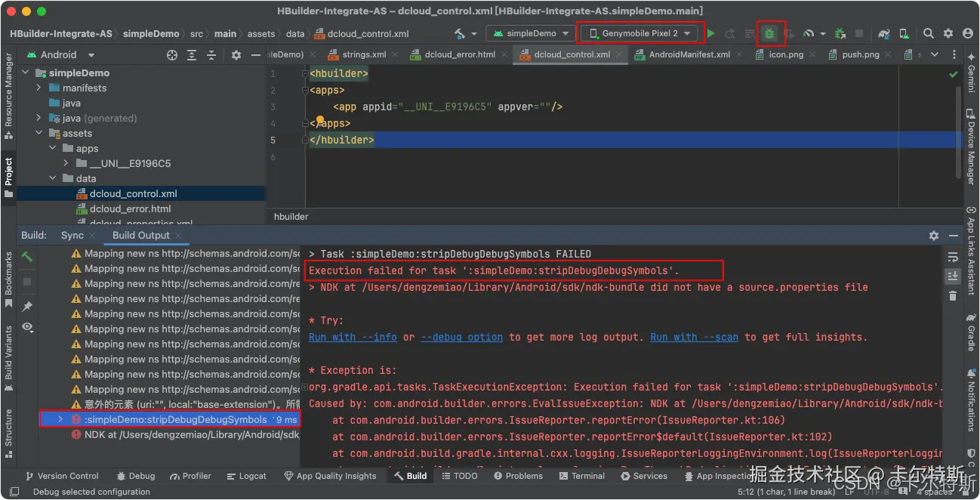The height and width of the screenshot is (500, 980).
Task: Click the Search Everywhere magnifier icon
Action: 929,34
